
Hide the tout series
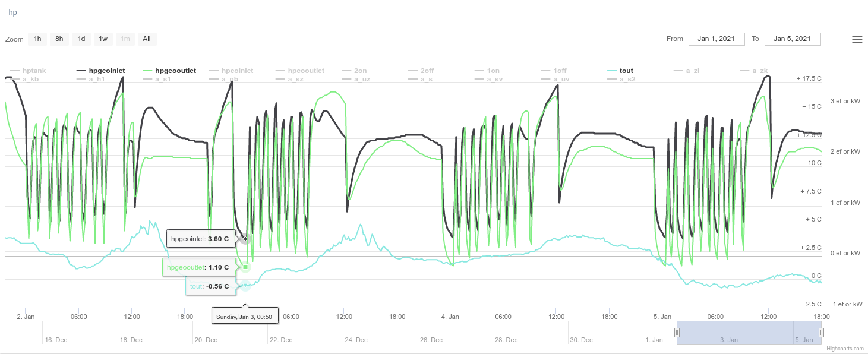tap(621, 71)
